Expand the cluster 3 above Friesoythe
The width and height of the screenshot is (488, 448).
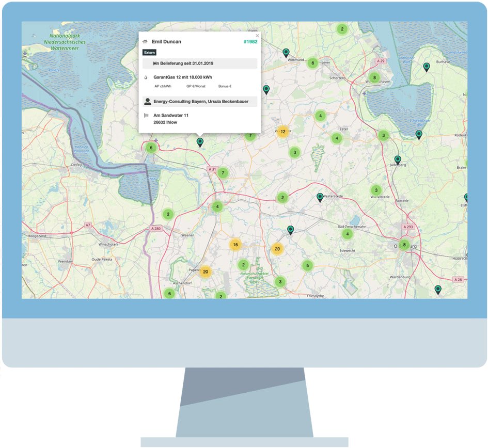tap(280, 282)
